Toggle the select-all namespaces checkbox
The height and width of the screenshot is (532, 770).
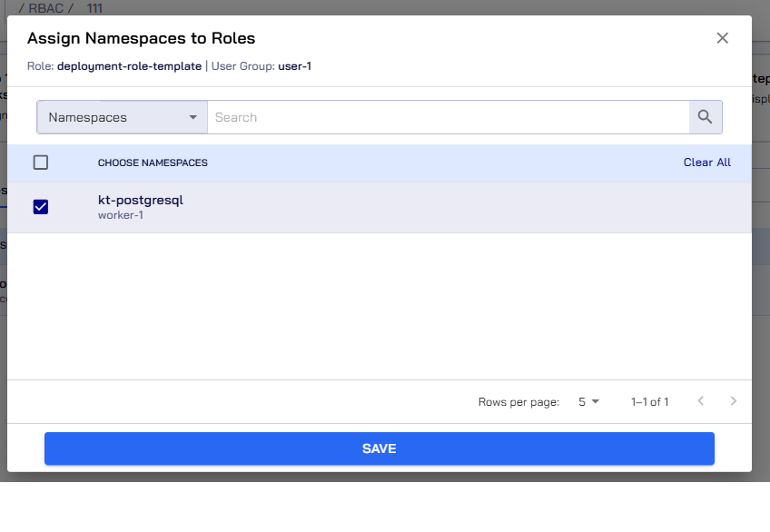click(41, 163)
